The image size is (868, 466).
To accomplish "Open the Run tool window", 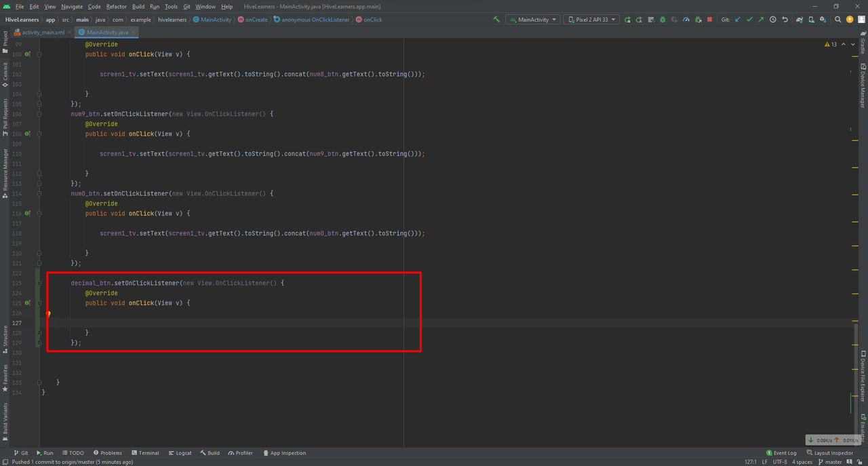I will click(45, 453).
